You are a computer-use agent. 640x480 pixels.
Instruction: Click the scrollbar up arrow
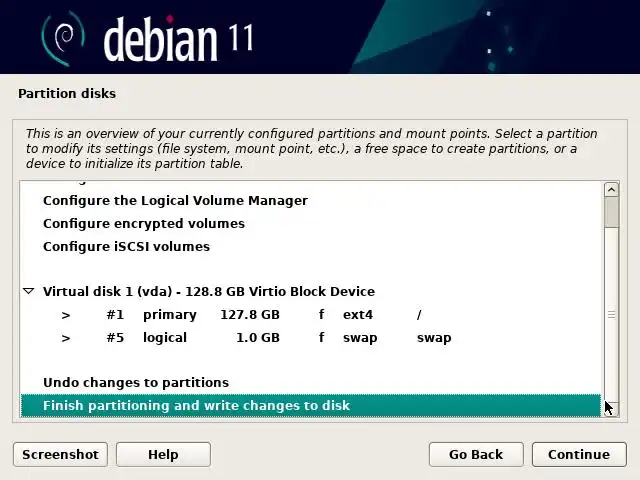pyautogui.click(x=611, y=190)
